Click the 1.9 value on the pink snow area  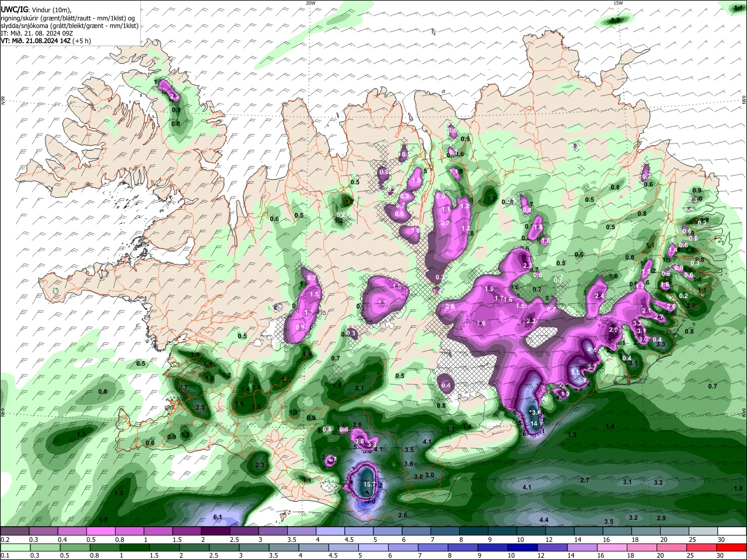(x=489, y=289)
